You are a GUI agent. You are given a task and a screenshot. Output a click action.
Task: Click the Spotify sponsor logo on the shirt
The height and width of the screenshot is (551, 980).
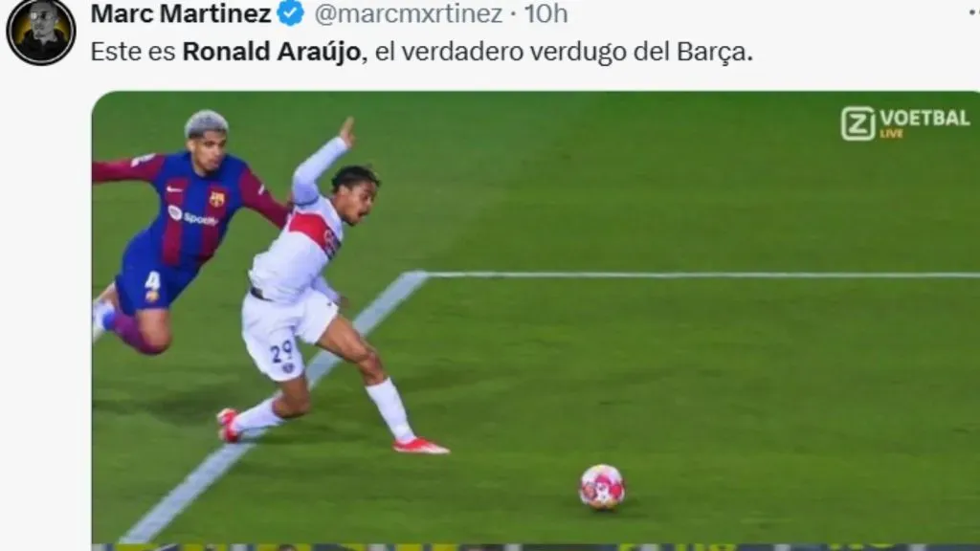tap(192, 217)
